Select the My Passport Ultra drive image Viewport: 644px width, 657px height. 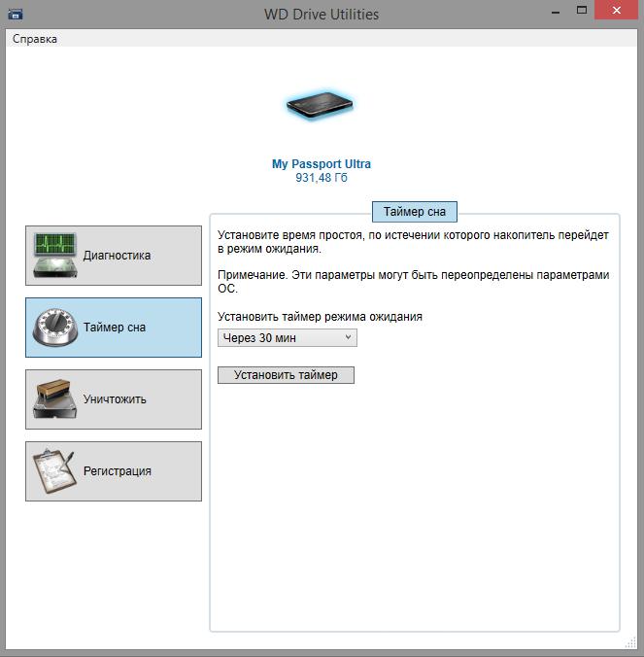(x=321, y=105)
